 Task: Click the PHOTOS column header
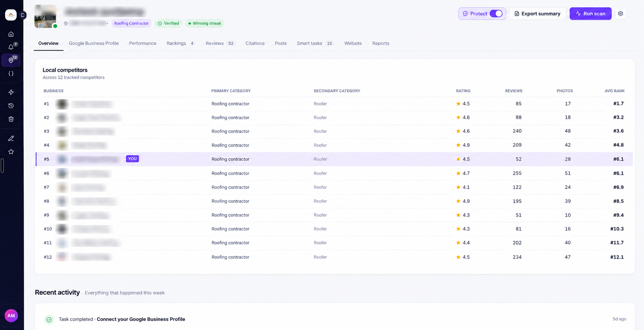565,91
